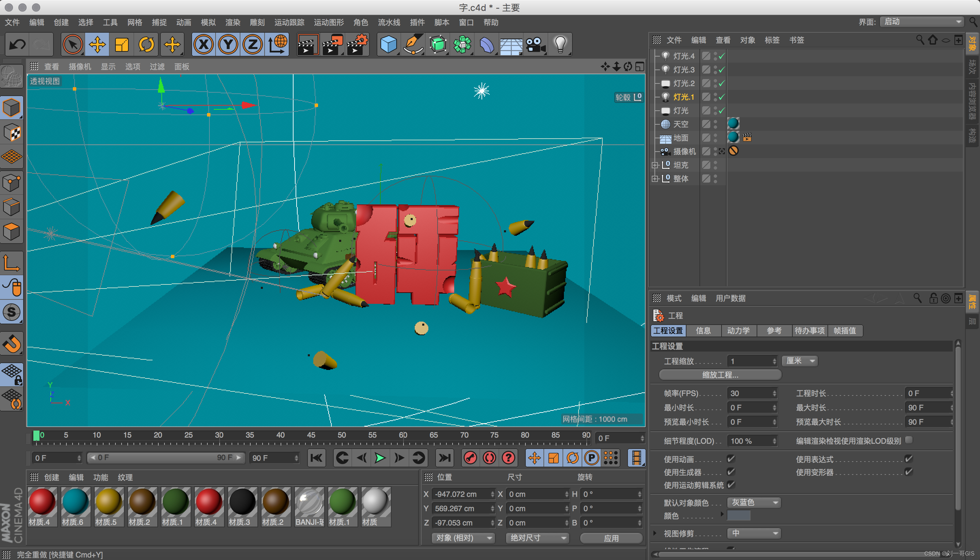Select the Rotate tool in top toolbar
The width and height of the screenshot is (980, 560).
pyautogui.click(x=146, y=45)
